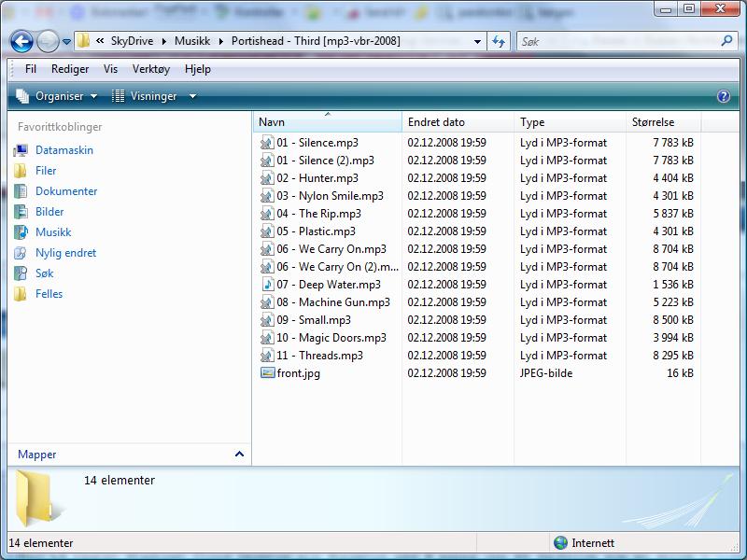Click the Organiser toolbar icon
This screenshot has height=560, width=747.
[22, 96]
